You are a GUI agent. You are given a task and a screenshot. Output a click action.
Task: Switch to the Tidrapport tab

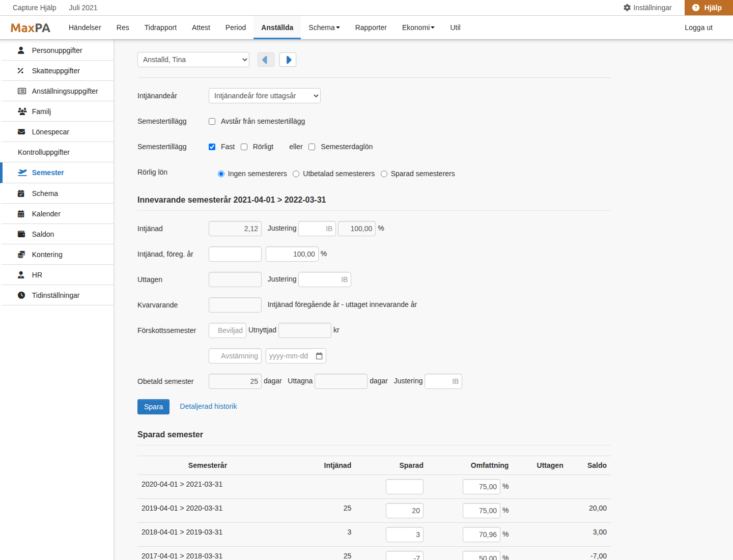tap(160, 27)
